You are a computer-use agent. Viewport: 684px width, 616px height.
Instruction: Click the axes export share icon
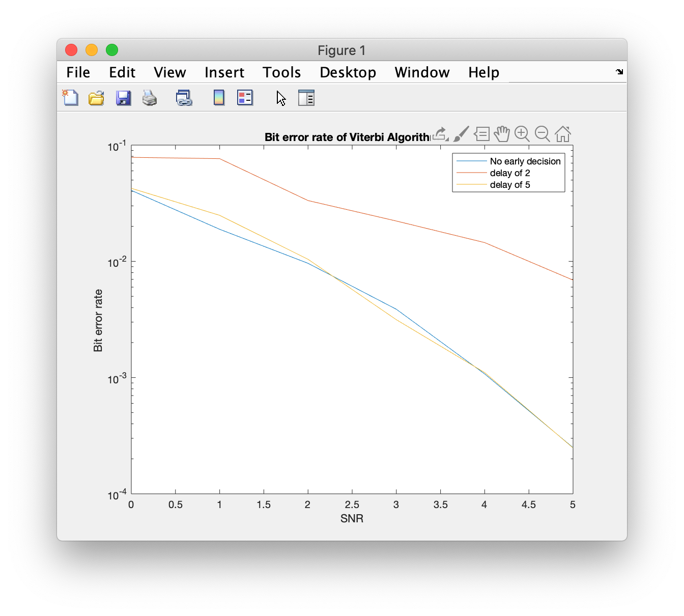440,134
